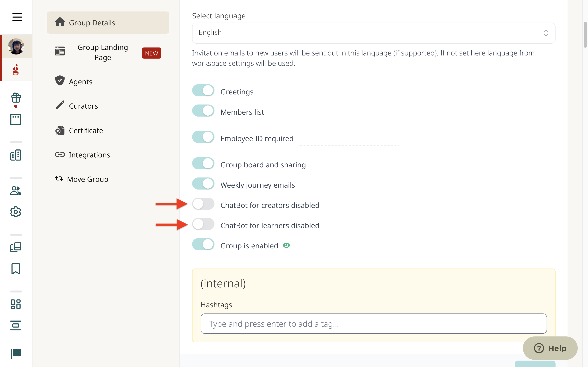The height and width of the screenshot is (367, 588).
Task: Enable ChatBot for creators disabled toggle
Action: click(x=203, y=204)
